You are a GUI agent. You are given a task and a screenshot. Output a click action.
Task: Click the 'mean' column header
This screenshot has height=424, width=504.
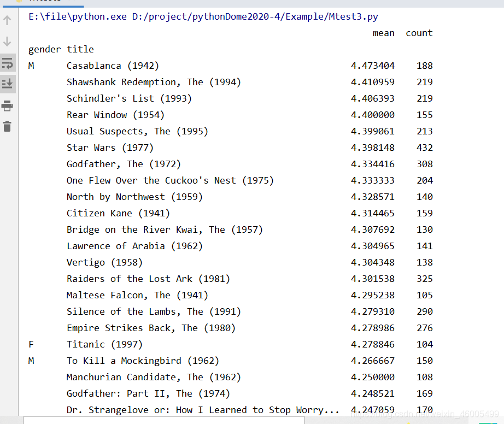pos(383,33)
